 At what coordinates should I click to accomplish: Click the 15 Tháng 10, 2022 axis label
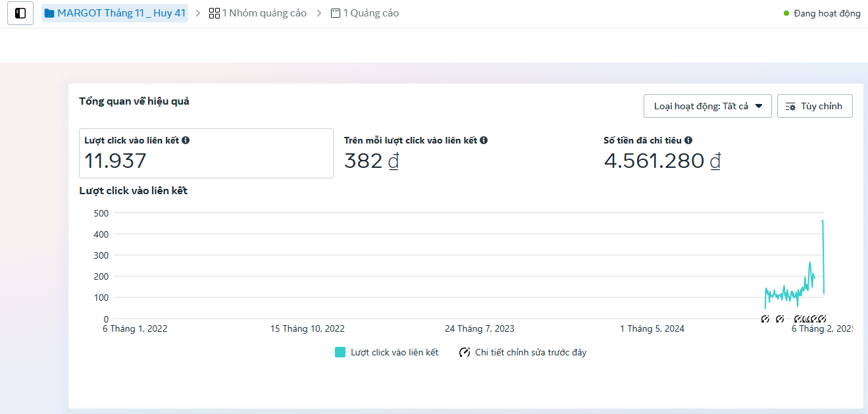click(x=307, y=328)
